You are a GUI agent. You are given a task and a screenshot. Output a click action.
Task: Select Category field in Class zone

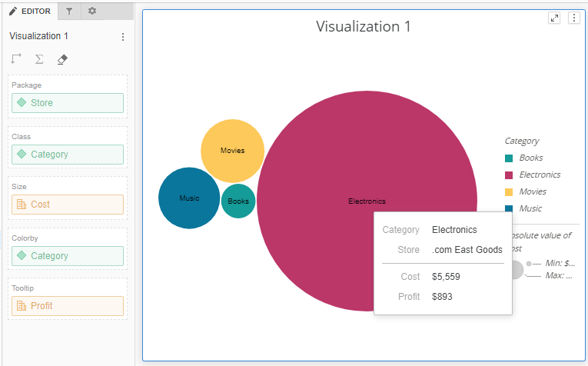point(68,155)
